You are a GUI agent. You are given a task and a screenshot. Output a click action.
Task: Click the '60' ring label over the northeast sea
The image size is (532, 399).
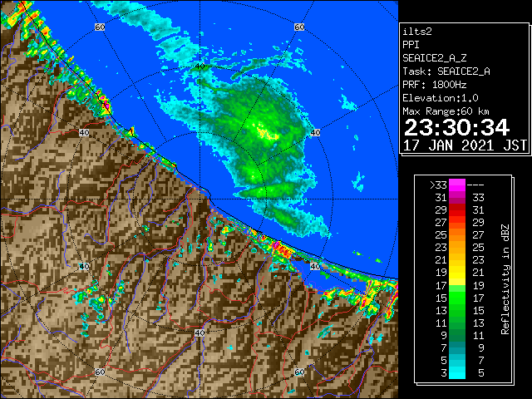(299, 27)
